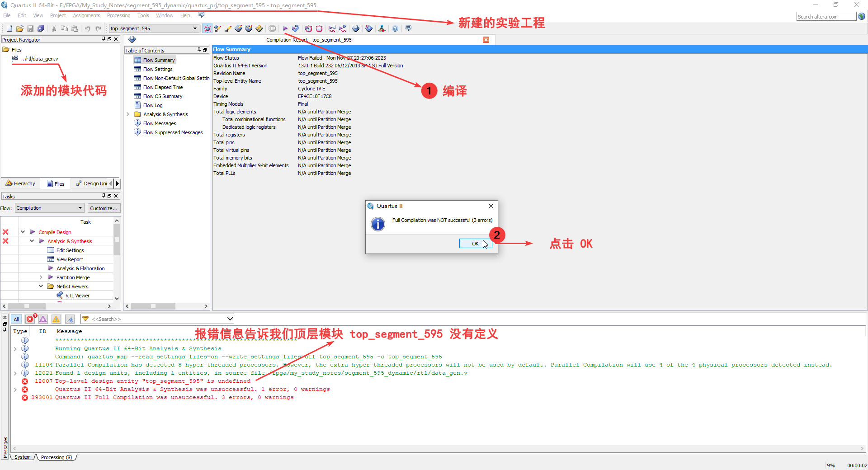Click the compilation report icon above Table of Contents
This screenshot has height=470, width=868.
click(132, 39)
